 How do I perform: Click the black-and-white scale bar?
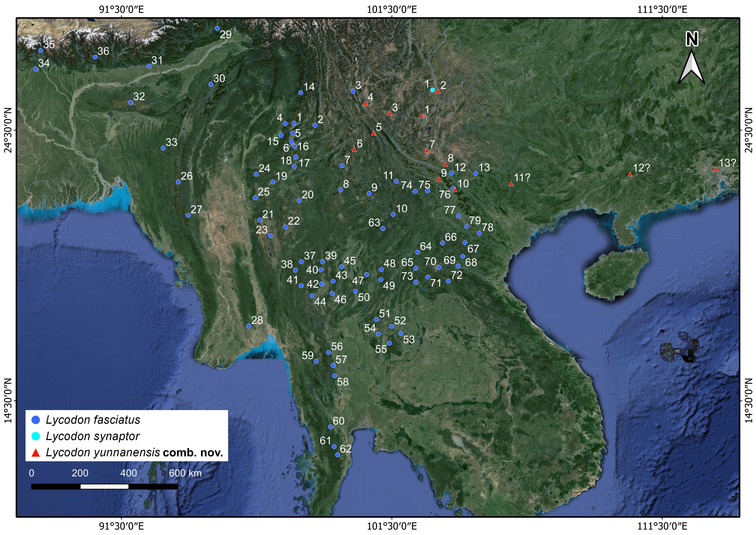104,487
